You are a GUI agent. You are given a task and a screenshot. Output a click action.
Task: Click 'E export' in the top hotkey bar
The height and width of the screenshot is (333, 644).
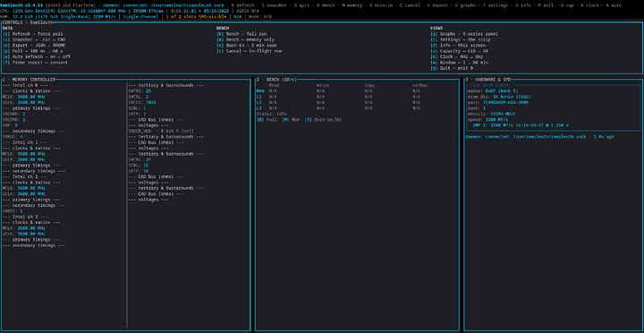(437, 5)
